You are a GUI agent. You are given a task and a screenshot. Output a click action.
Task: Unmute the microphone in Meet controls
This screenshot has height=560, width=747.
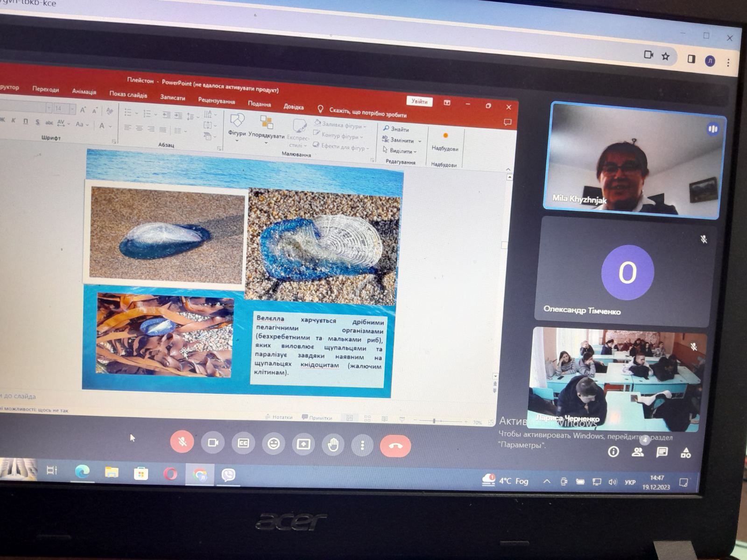tap(182, 441)
